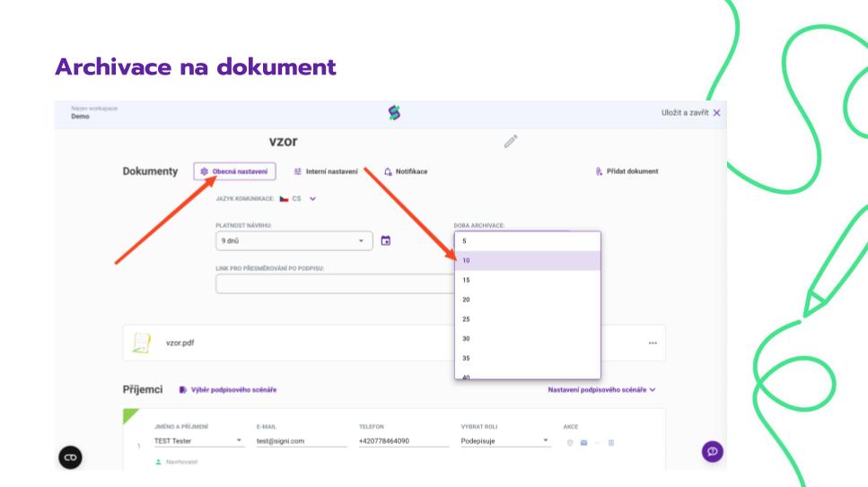
Task: Open the Vybrat roli Podepisuje dropdown
Action: tap(504, 441)
